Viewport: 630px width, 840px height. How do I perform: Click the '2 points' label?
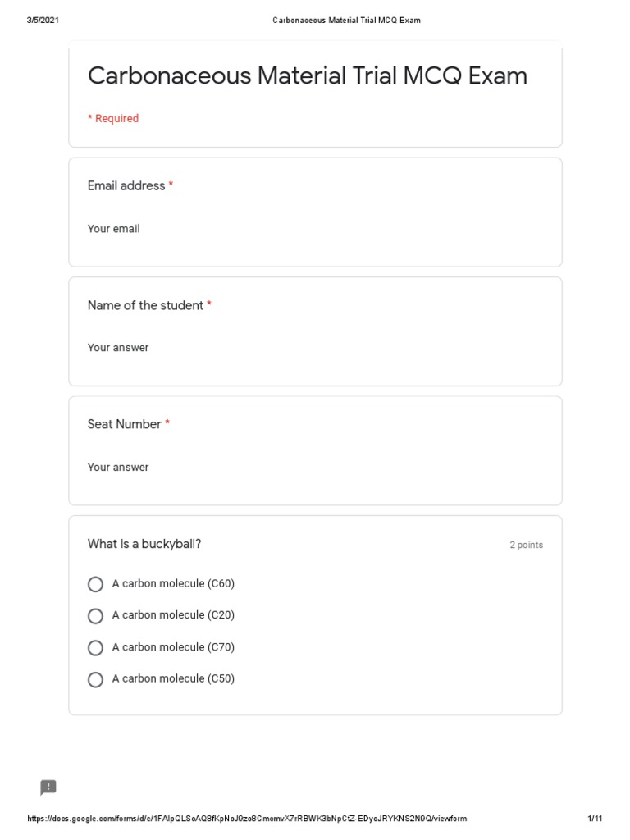526,545
